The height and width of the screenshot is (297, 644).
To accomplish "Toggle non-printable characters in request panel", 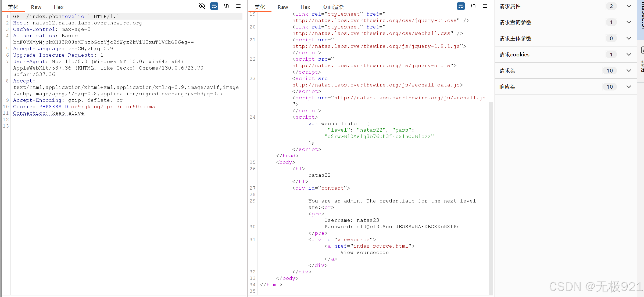I will pyautogui.click(x=226, y=6).
